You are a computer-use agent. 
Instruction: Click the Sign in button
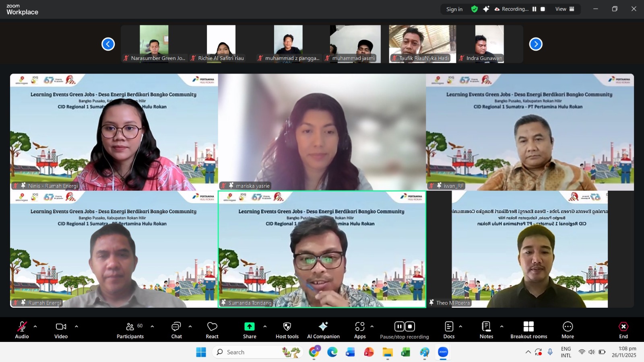coord(454,9)
